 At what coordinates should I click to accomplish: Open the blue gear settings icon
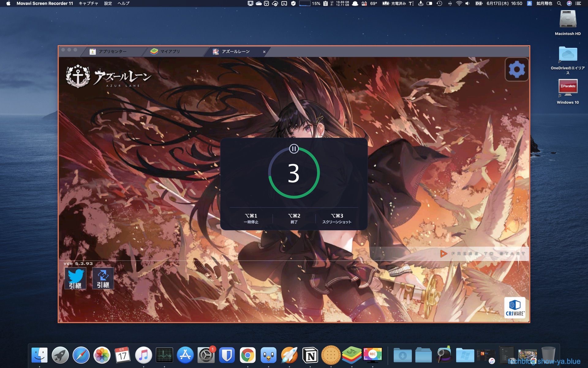(x=517, y=70)
